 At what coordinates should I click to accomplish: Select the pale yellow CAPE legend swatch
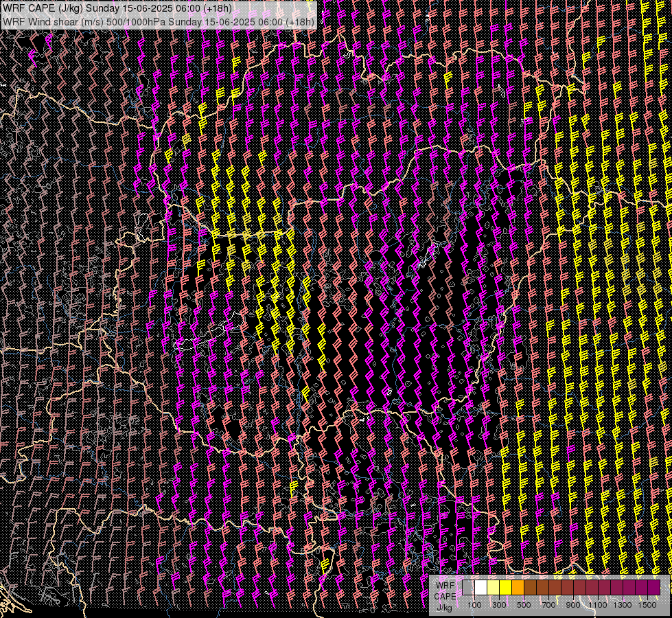point(494,587)
